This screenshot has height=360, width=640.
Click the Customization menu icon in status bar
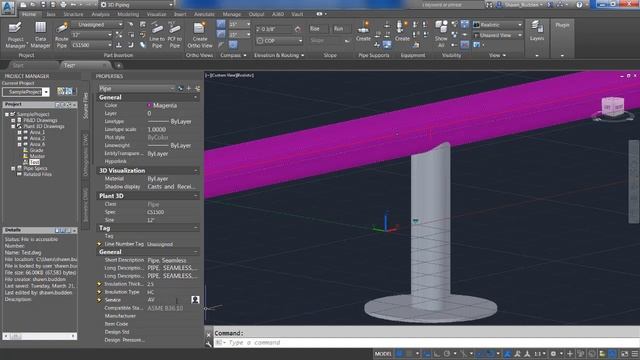coord(635,354)
